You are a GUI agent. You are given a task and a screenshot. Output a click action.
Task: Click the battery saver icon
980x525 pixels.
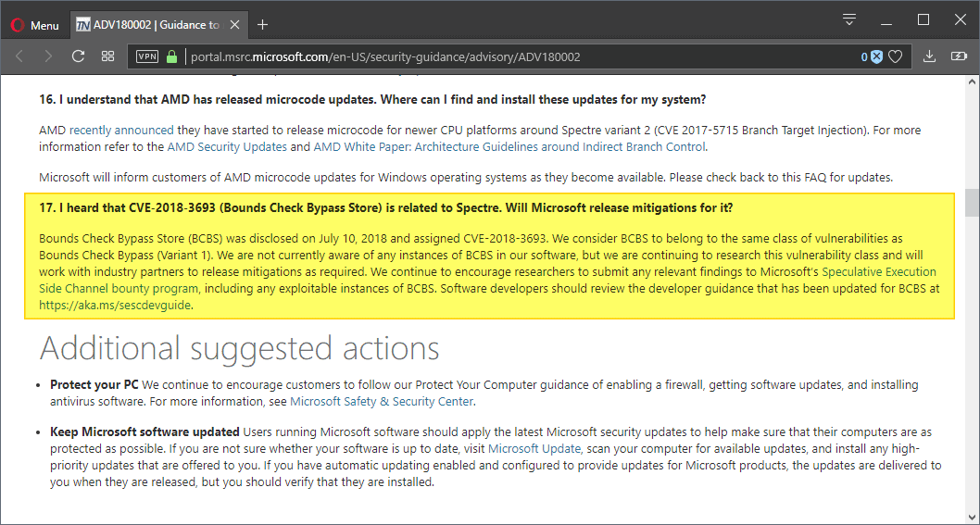tap(959, 56)
